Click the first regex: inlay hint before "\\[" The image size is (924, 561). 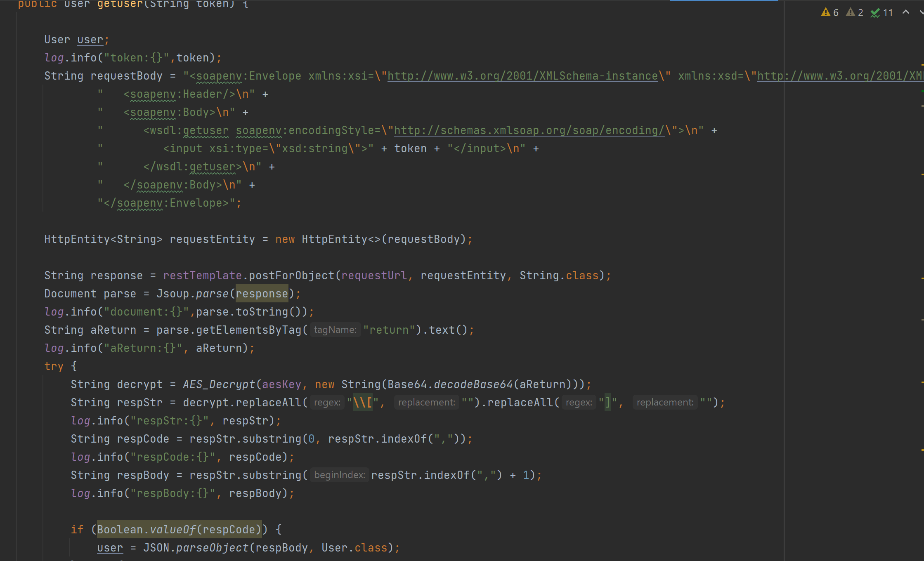click(x=327, y=403)
